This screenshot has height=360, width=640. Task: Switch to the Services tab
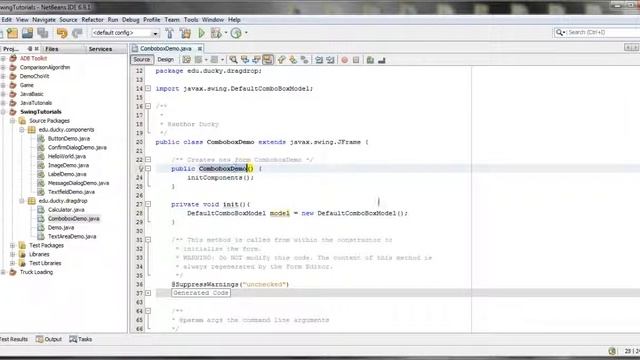pos(100,49)
